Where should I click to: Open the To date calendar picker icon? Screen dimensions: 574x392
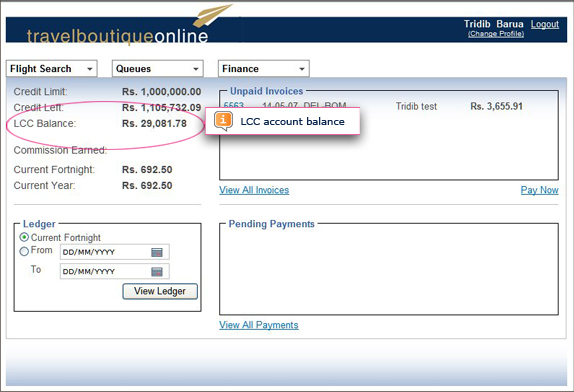(157, 272)
